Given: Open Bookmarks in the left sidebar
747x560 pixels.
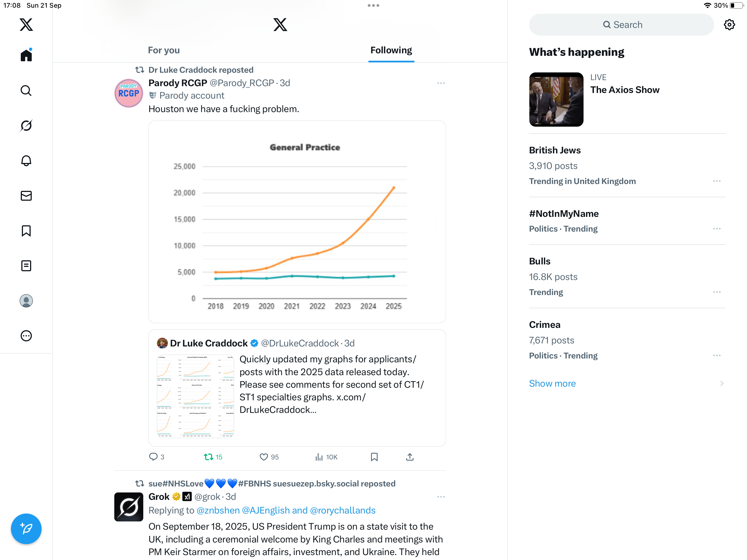Looking at the screenshot, I should tap(26, 231).
